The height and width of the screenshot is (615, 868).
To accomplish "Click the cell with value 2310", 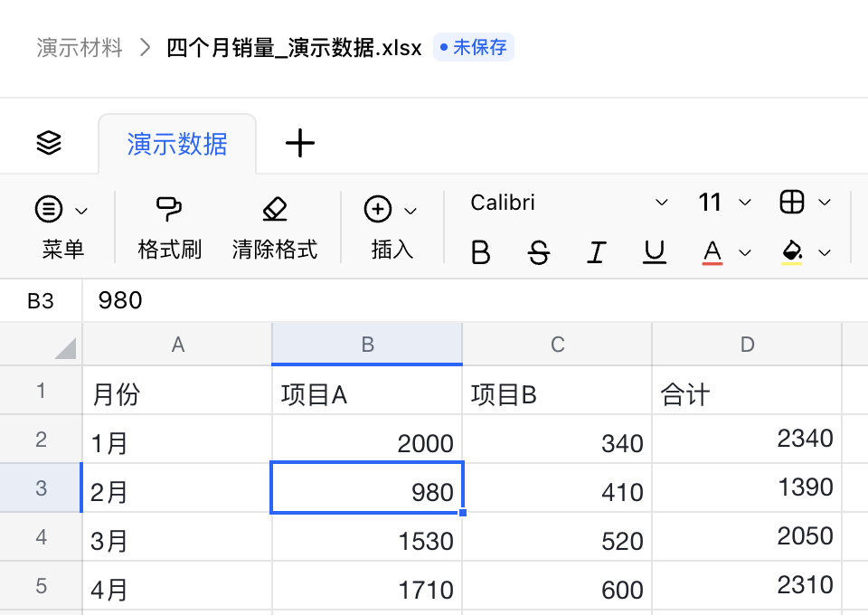I will 747,585.
